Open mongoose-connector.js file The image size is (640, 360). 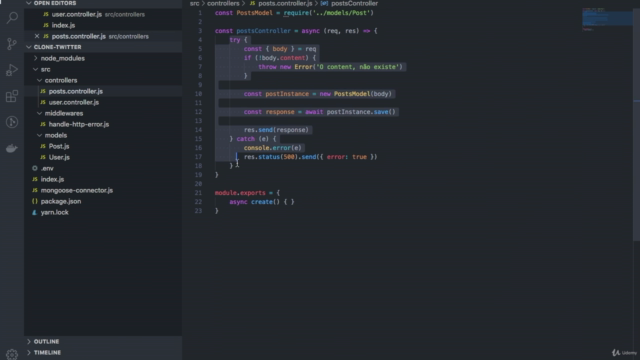(x=103, y=190)
